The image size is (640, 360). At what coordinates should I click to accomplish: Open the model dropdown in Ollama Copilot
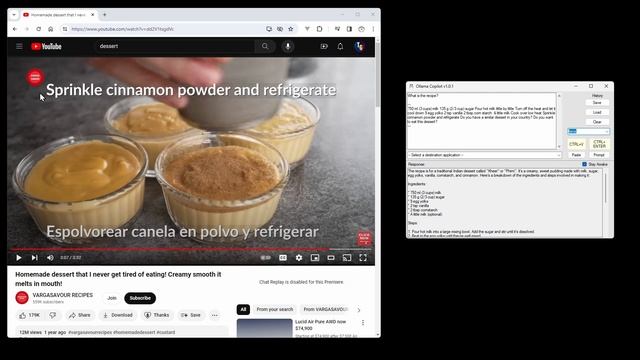588,131
